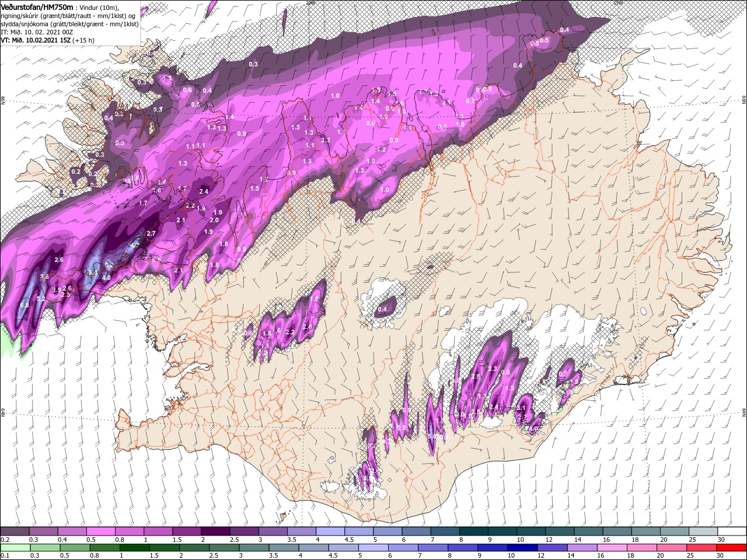The height and width of the screenshot is (560, 747).
Task: Click the 6.8 precipitation value on the map
Action: 25,305
